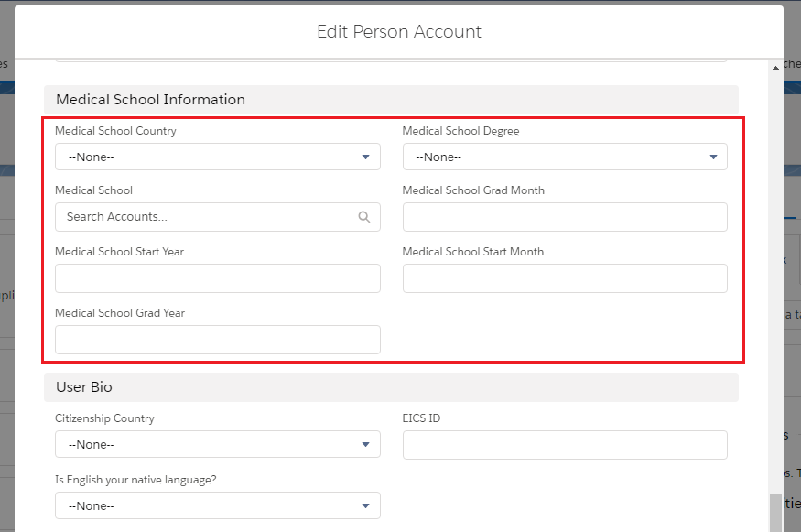Viewport: 801px width, 532px height.
Task: Select the Medical School Start Month input
Action: (x=565, y=278)
